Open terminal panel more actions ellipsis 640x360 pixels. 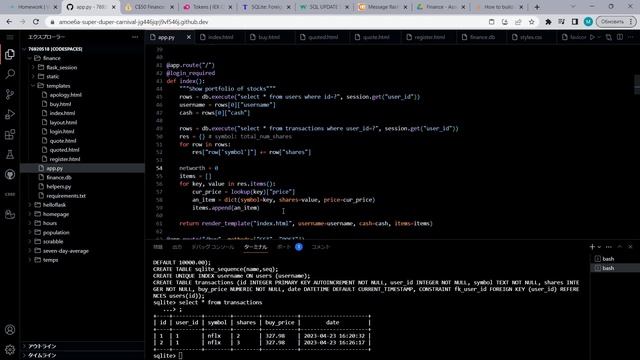(x=609, y=247)
